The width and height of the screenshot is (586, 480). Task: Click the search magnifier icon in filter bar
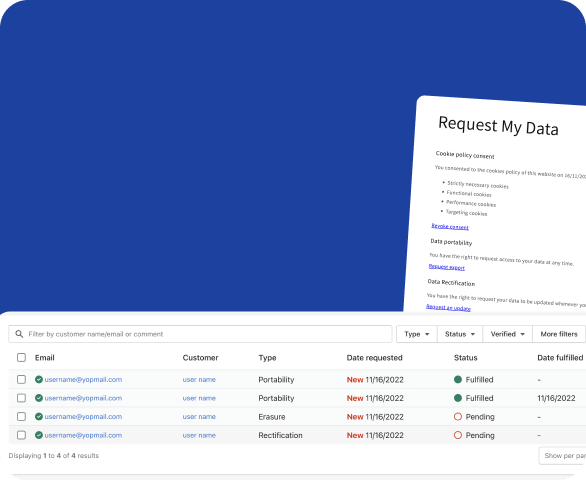[19, 334]
